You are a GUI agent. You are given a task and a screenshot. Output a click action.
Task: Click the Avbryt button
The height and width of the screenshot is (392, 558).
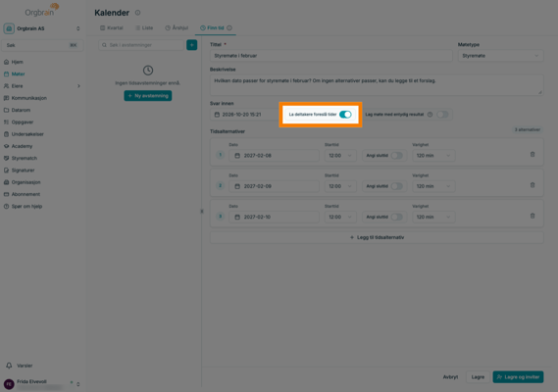(450, 377)
